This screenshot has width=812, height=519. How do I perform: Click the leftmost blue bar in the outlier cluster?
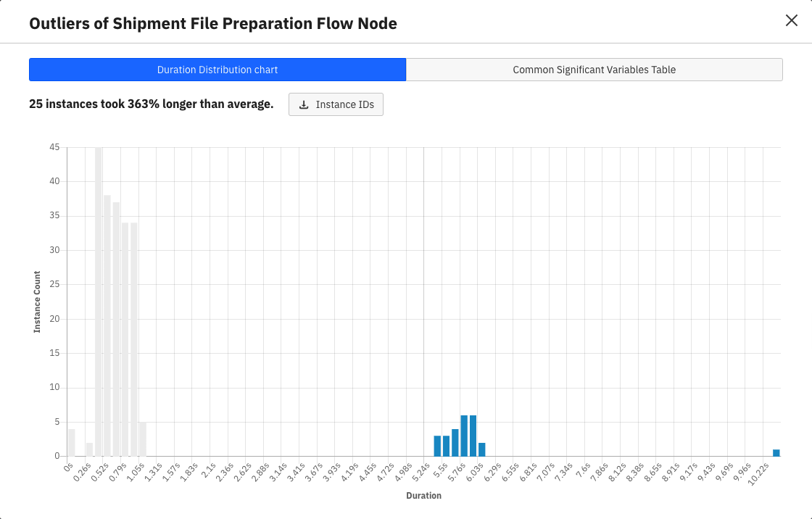point(437,446)
